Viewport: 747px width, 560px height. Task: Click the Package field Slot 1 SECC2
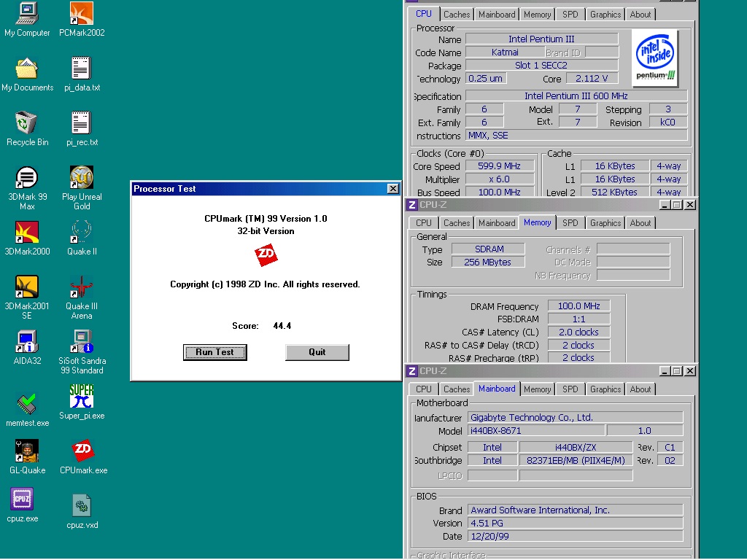pyautogui.click(x=542, y=65)
